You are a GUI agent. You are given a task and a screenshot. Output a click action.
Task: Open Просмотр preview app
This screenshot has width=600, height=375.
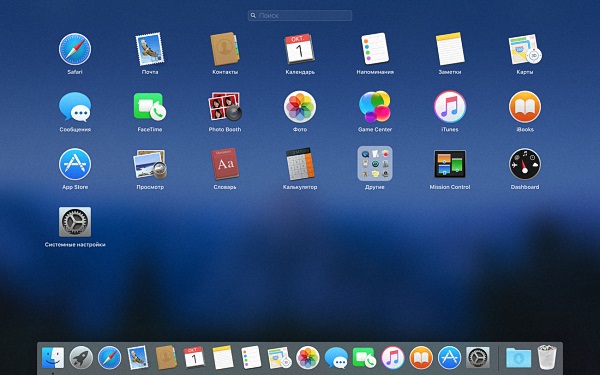tap(150, 164)
